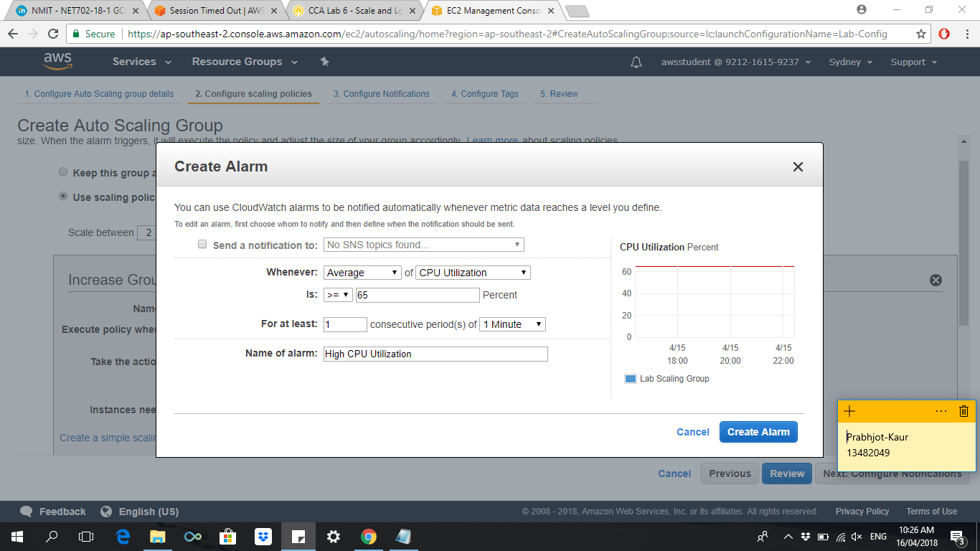Click the Name of alarm input field
This screenshot has height=551, width=980.
pos(435,354)
